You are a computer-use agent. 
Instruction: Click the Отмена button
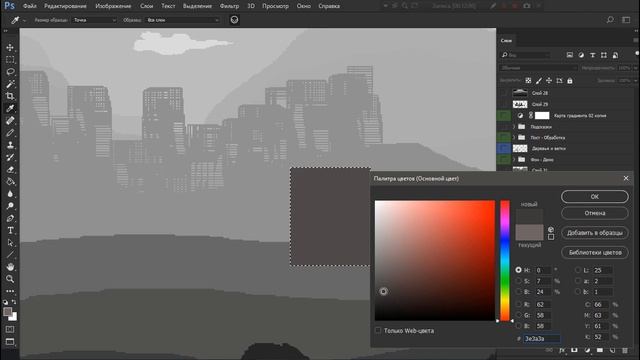[595, 213]
